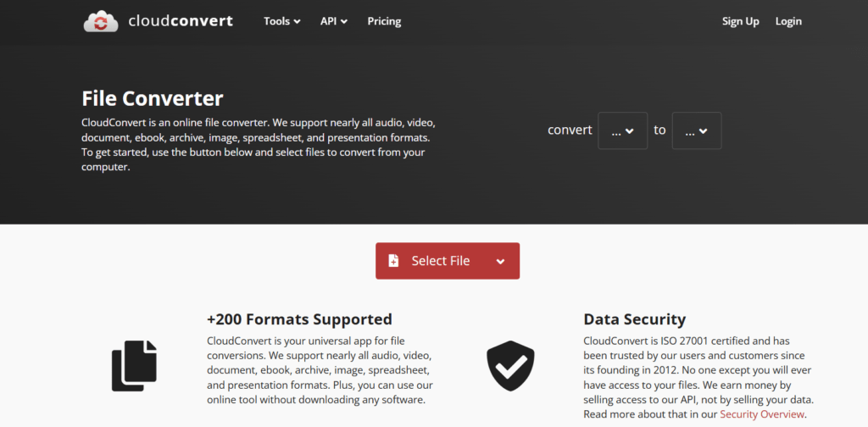The image size is (868, 427).
Task: Open the source format dropdown after 'convert'
Action: click(x=622, y=130)
